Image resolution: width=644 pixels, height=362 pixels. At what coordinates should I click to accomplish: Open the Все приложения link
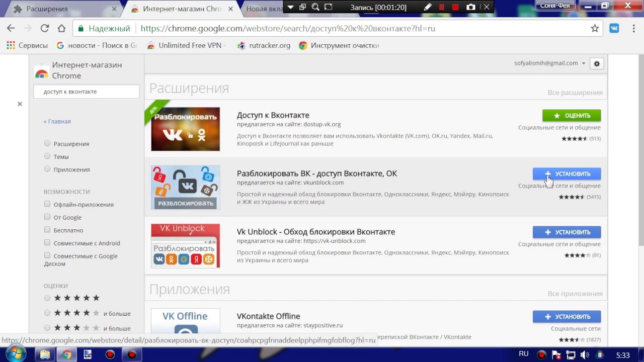575,294
